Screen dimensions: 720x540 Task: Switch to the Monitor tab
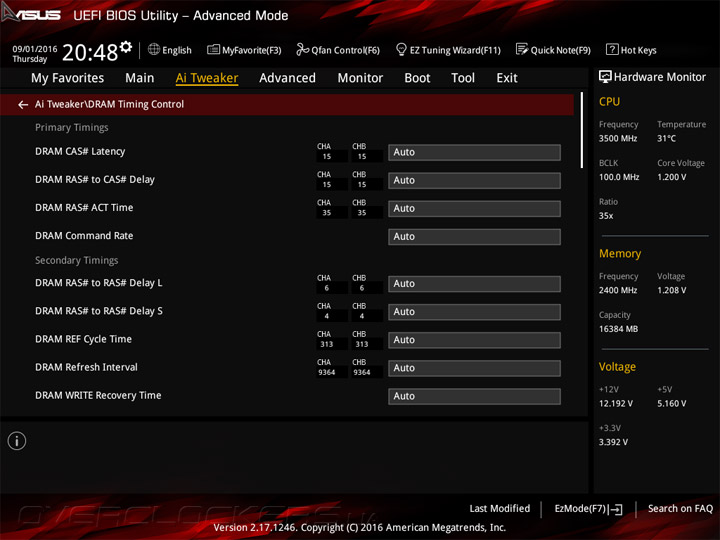pos(360,78)
